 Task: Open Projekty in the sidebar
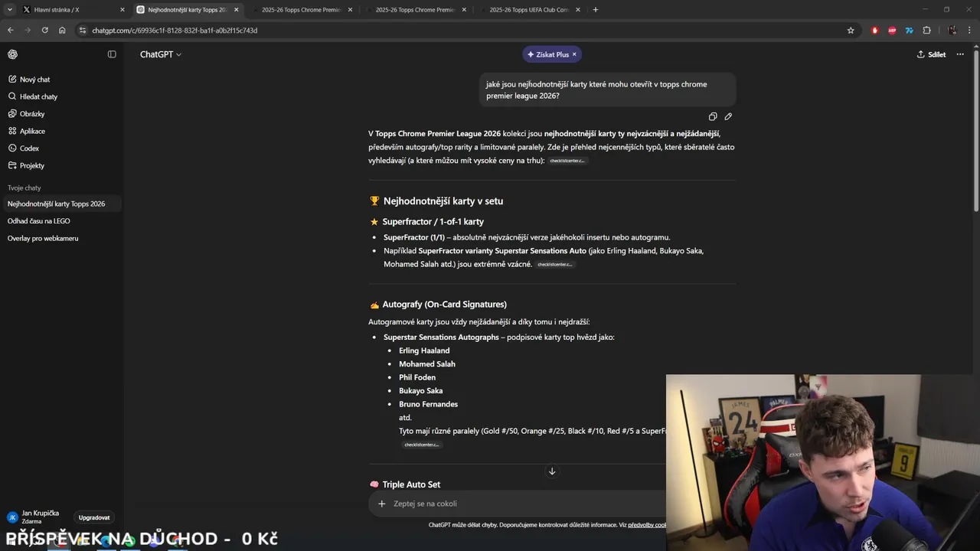[61, 165]
